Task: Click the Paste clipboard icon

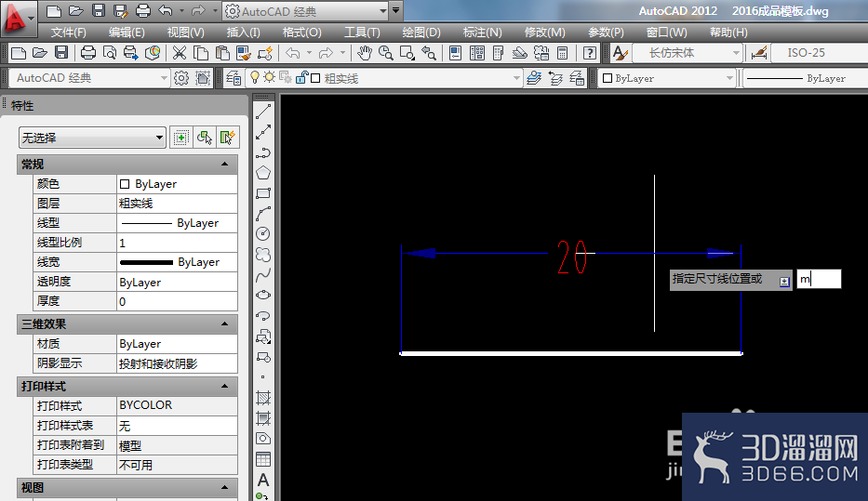Action: 222,53
